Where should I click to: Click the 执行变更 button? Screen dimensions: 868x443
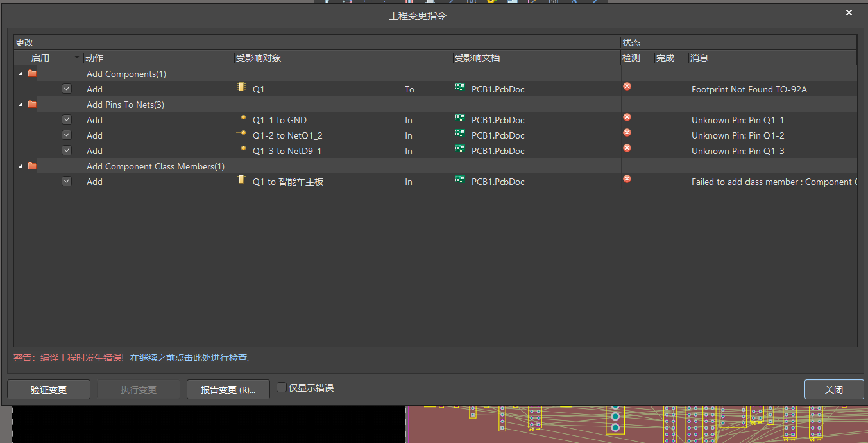[139, 390]
